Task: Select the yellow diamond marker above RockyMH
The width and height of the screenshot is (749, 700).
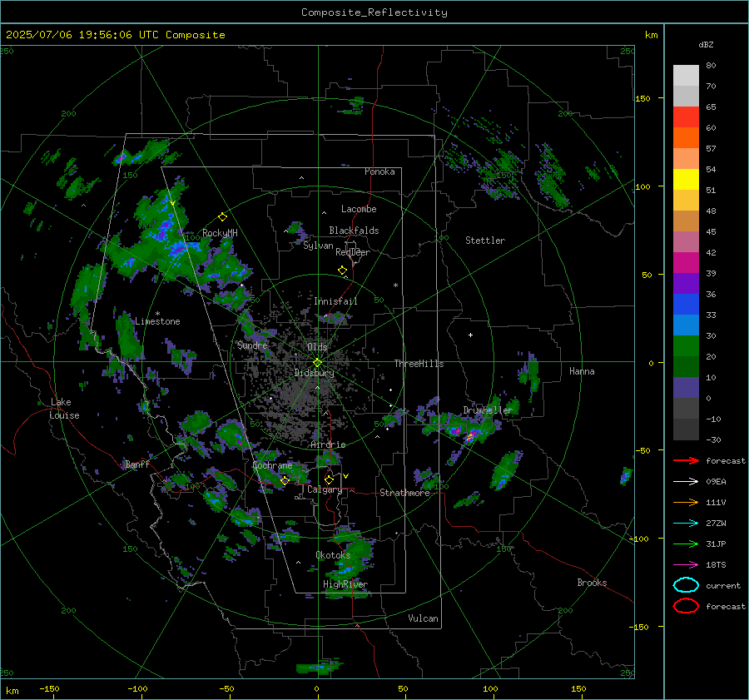Action: click(222, 217)
